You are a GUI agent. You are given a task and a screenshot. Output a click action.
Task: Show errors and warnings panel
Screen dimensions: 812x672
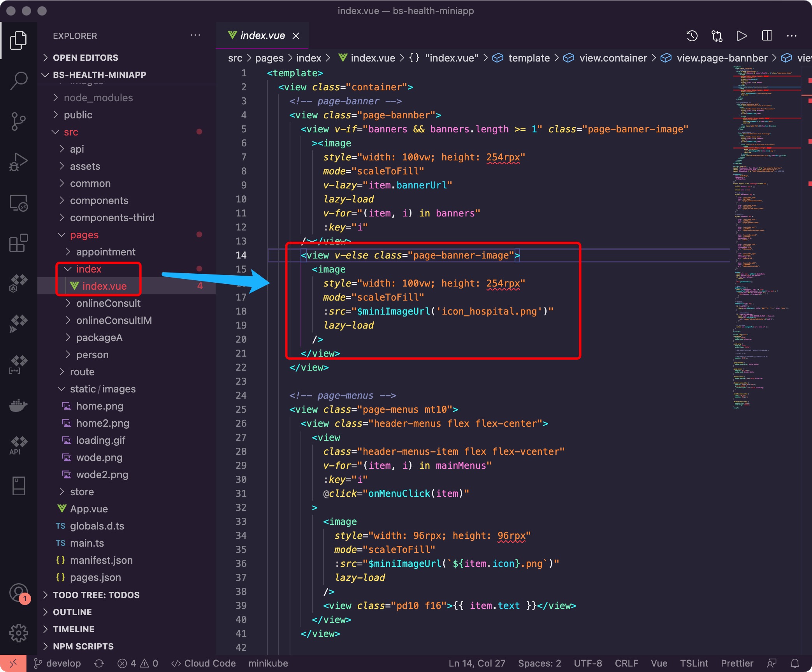click(138, 663)
